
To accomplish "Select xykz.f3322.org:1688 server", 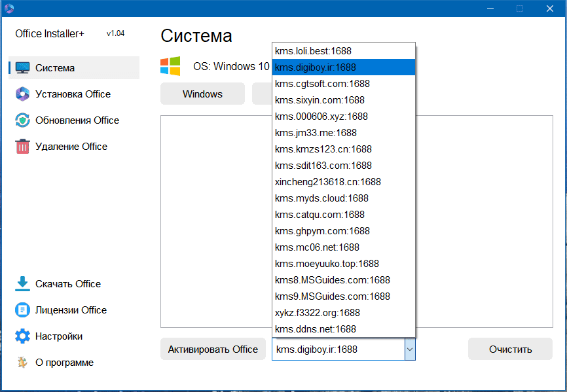I will (x=344, y=313).
